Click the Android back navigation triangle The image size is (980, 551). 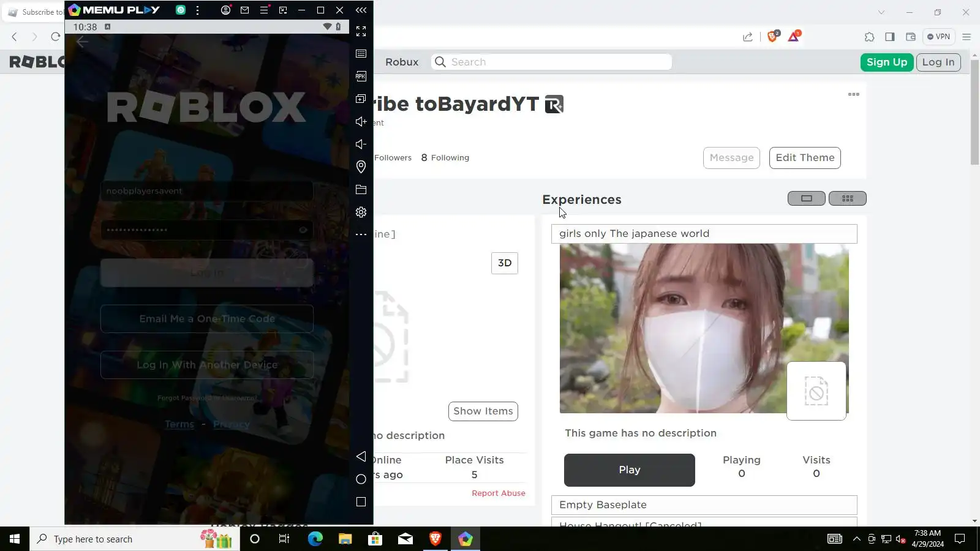click(x=361, y=457)
